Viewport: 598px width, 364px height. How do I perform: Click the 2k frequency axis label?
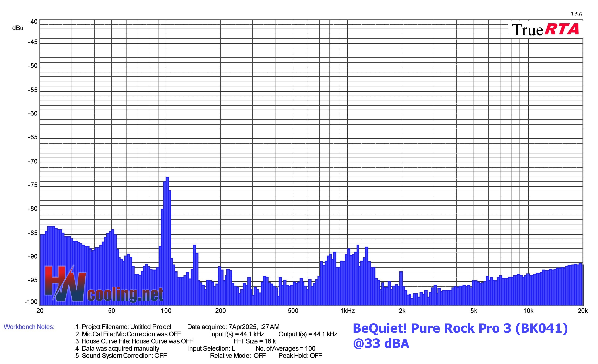tap(402, 311)
